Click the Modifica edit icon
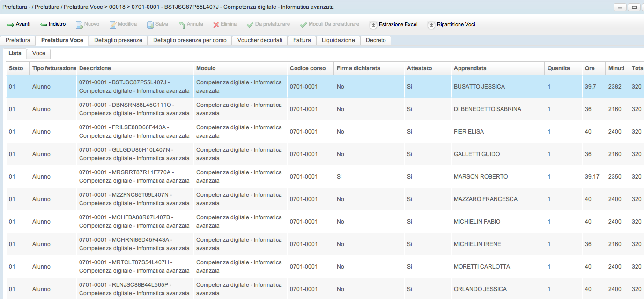Viewport: 644px width, 299px height. 113,24
